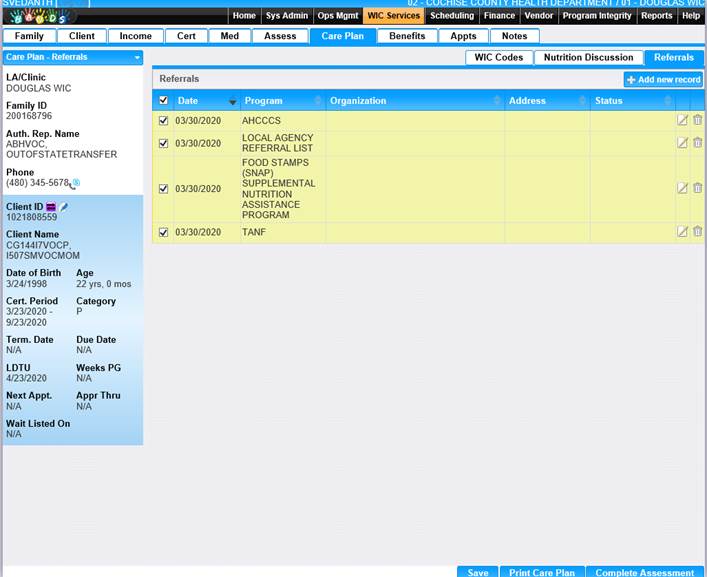Click the phone number (480) 345-5678
This screenshot has width=707, height=577.
pyautogui.click(x=37, y=183)
